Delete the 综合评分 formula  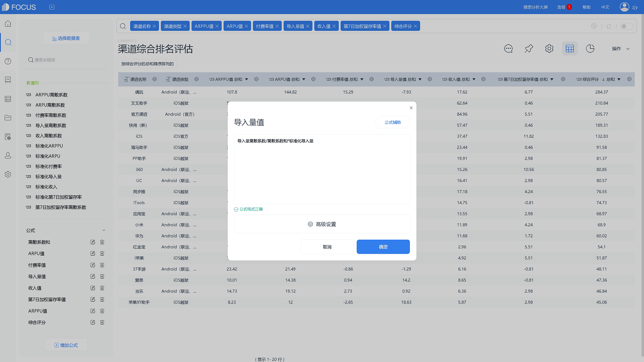(102, 322)
